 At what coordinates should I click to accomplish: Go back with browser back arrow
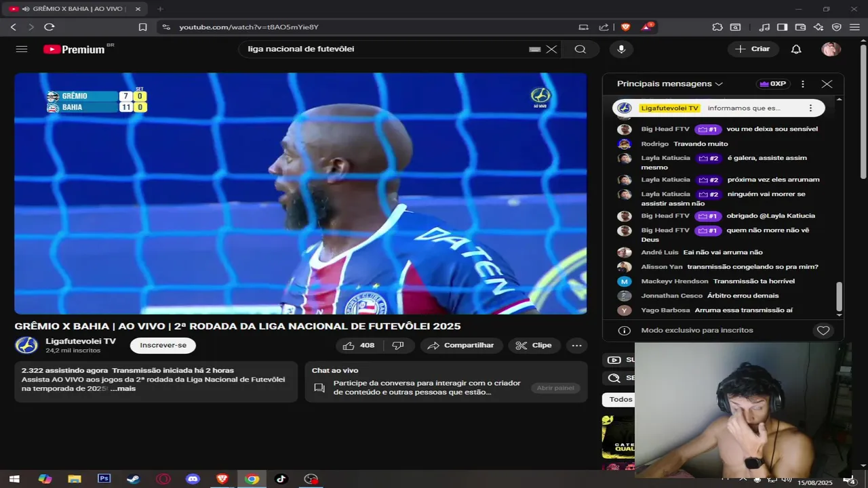pyautogui.click(x=13, y=27)
